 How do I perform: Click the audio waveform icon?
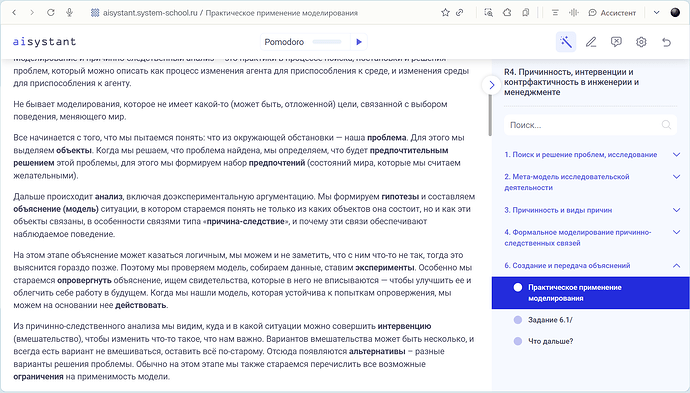(x=574, y=13)
